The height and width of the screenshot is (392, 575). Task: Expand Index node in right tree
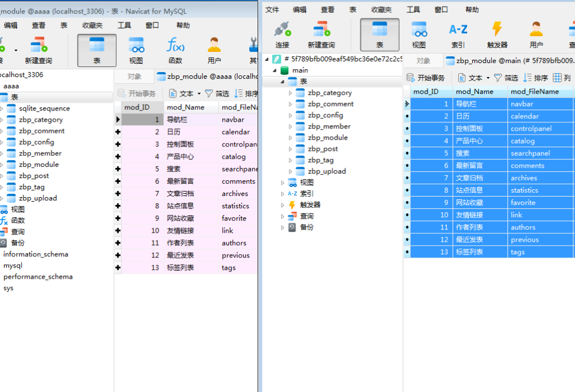click(282, 193)
